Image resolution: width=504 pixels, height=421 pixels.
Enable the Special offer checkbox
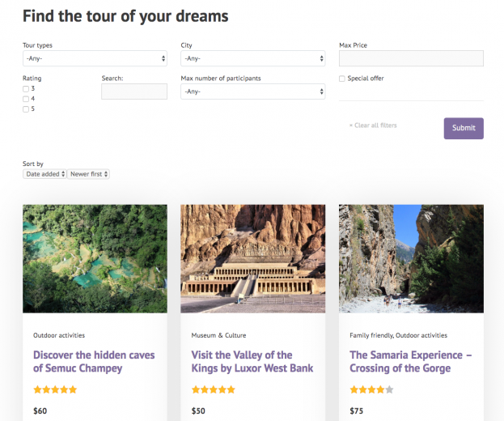click(342, 79)
